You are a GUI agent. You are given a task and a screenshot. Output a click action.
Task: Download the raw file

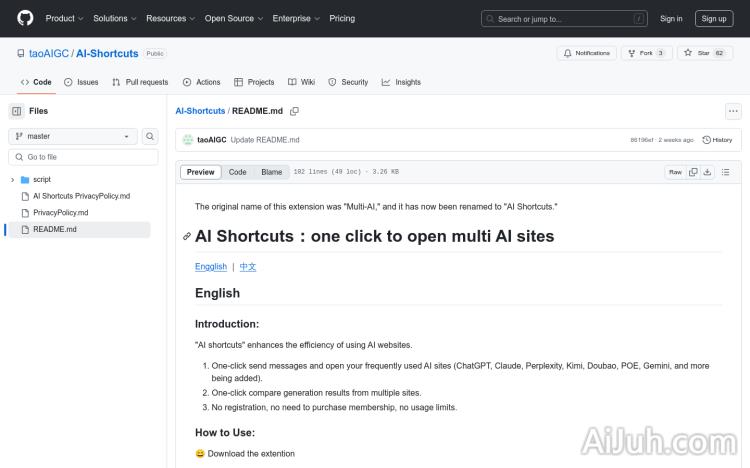coord(708,172)
